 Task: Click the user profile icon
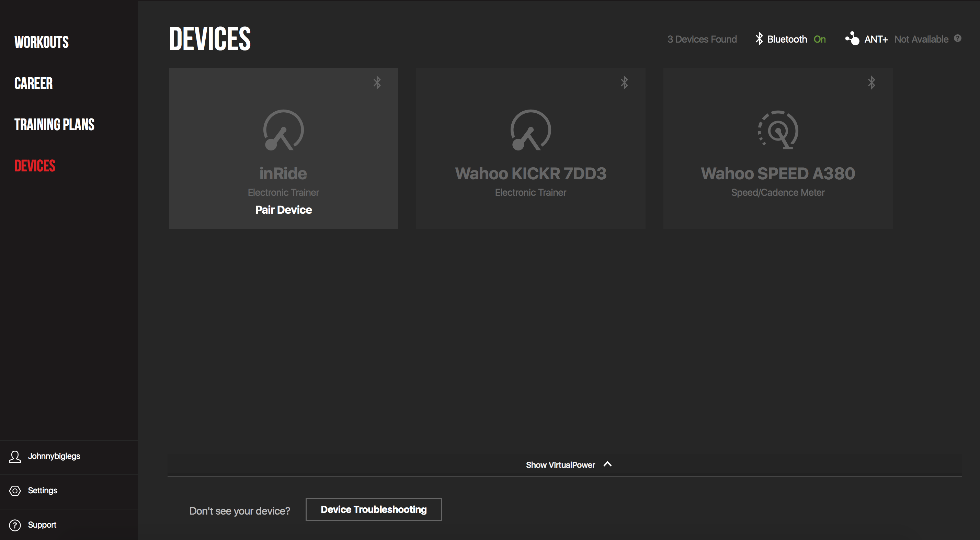coord(15,456)
